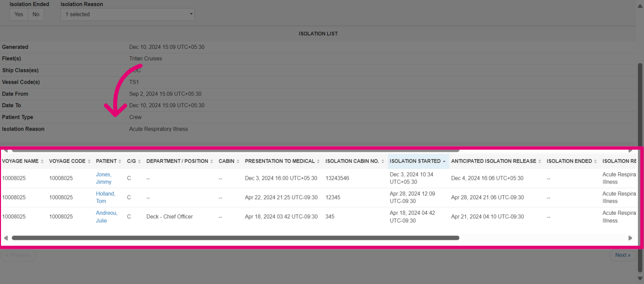The image size is (644, 284).
Task: Click the table horizontal scrollbar thumb
Action: point(235,238)
